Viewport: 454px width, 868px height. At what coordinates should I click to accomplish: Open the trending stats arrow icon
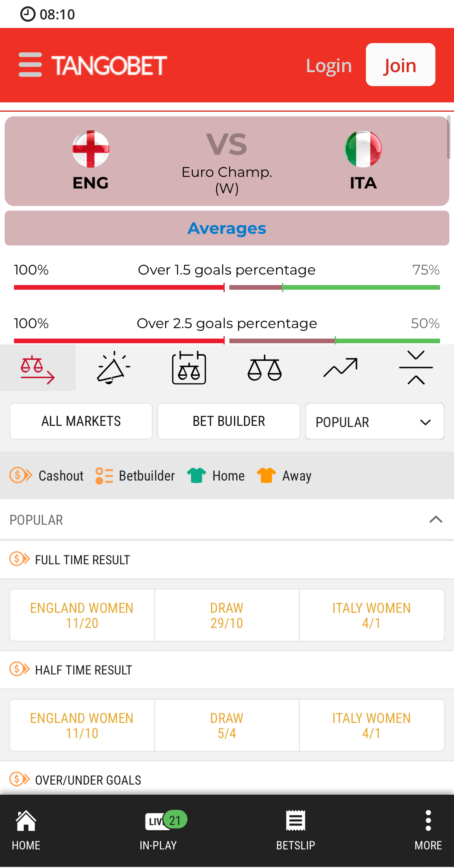pyautogui.click(x=340, y=368)
